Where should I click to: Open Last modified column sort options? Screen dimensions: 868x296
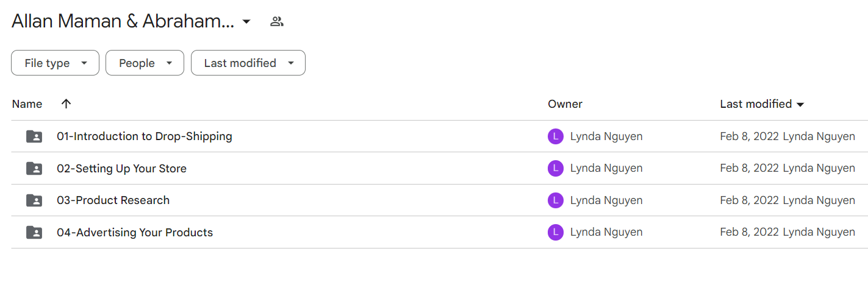[x=762, y=104]
